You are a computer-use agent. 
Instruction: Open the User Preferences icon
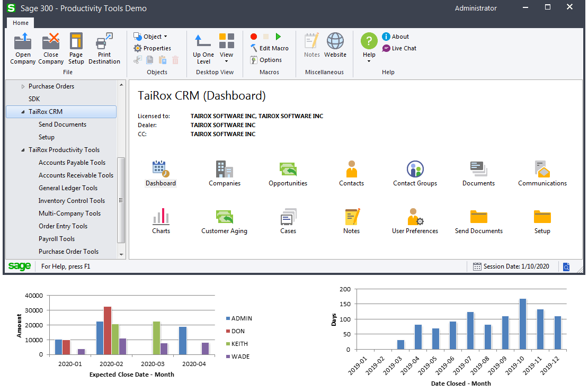[x=415, y=221]
